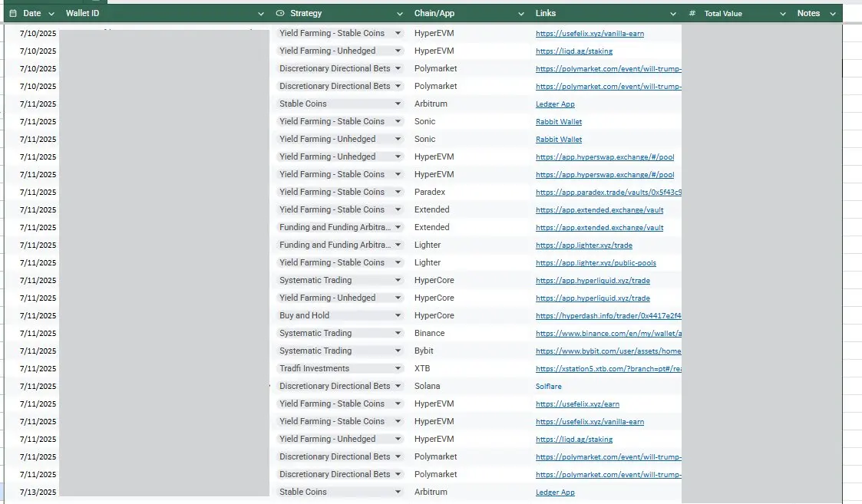Open Systematic Trading dropdown in the HyperCore row
The height and width of the screenshot is (504, 862).
click(x=398, y=280)
